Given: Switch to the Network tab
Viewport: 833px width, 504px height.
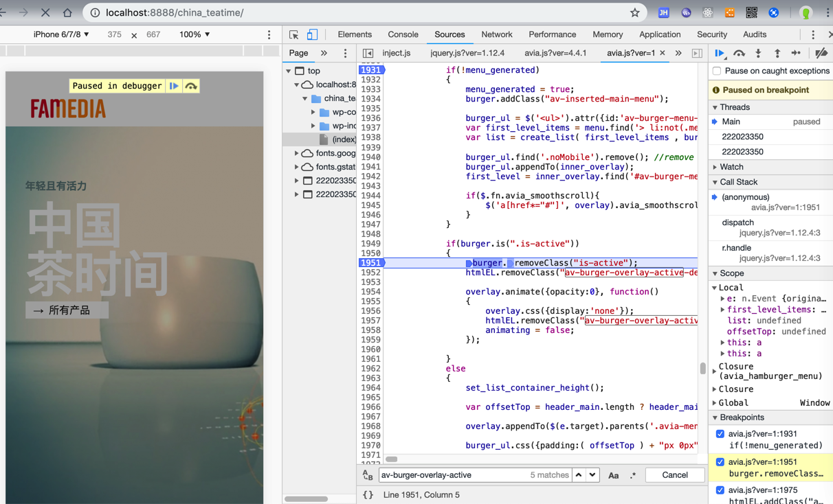Looking at the screenshot, I should (496, 34).
